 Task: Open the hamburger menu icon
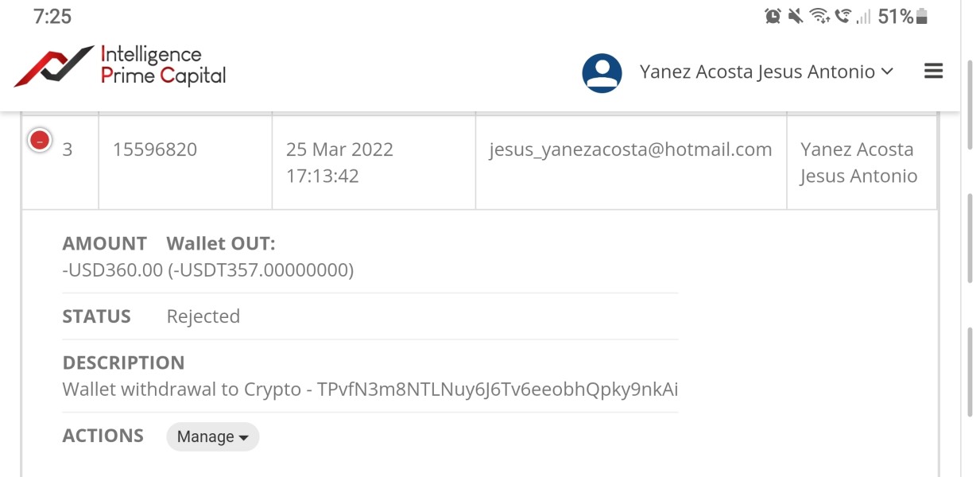tap(933, 72)
